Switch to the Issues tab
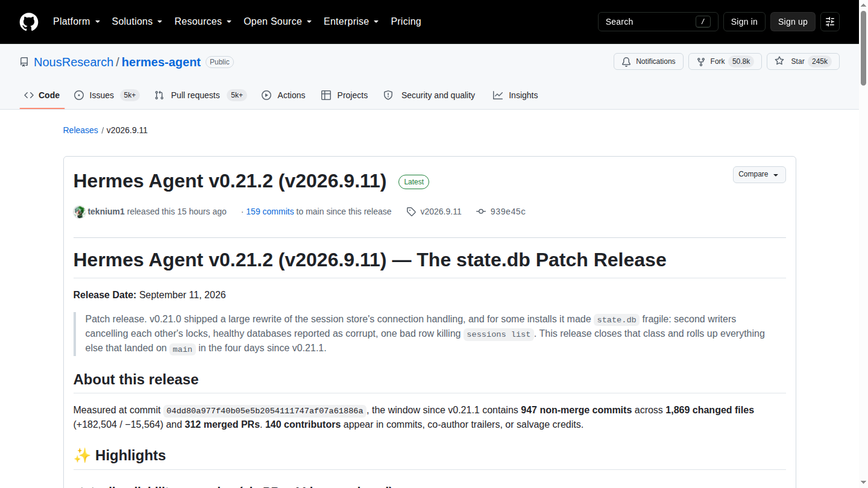This screenshot has width=868, height=488. tap(106, 95)
